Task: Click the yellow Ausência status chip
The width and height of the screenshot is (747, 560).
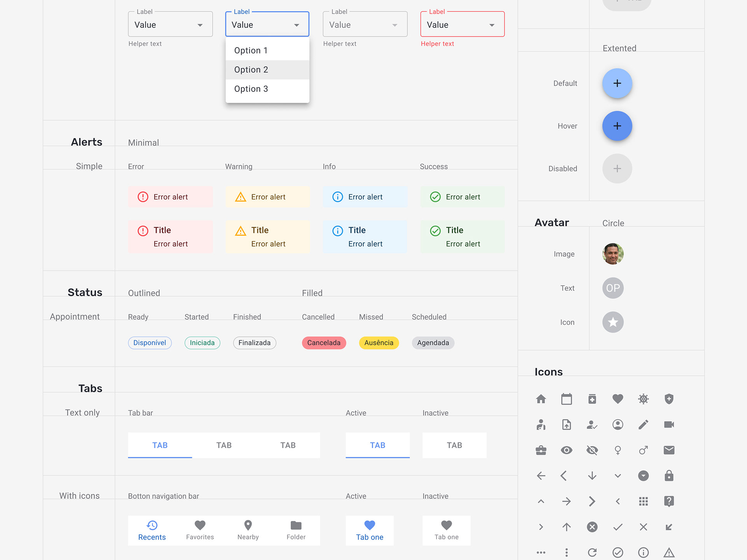Action: click(379, 343)
